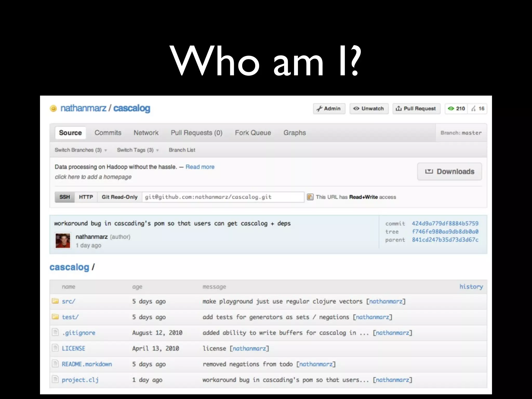Expand Switch Branches (3) dropdown
Screen dimensions: 532x399
pyautogui.click(x=81, y=150)
